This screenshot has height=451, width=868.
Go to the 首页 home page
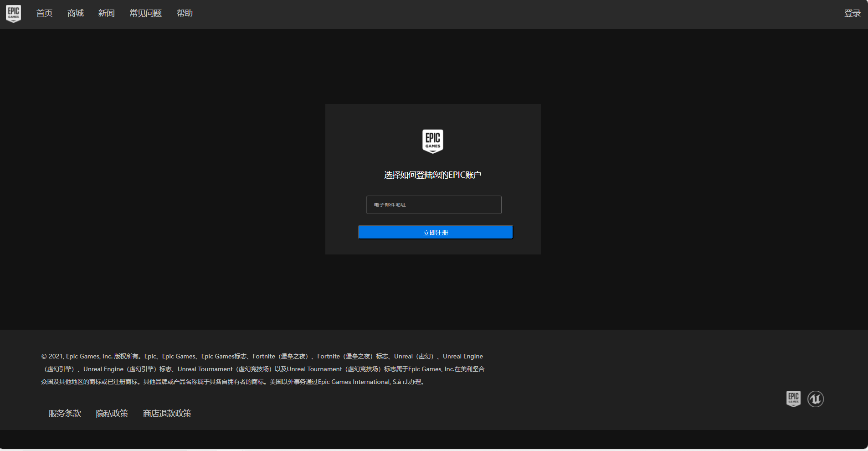tap(44, 13)
